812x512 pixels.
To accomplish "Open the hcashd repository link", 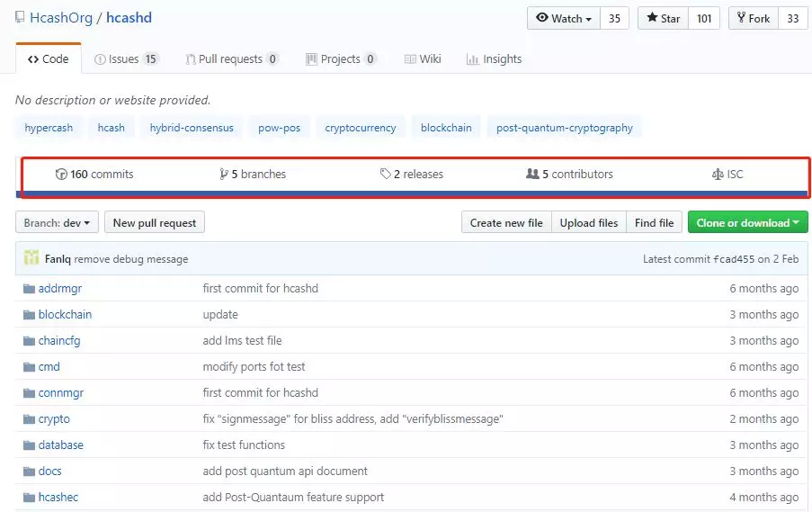I will point(129,18).
